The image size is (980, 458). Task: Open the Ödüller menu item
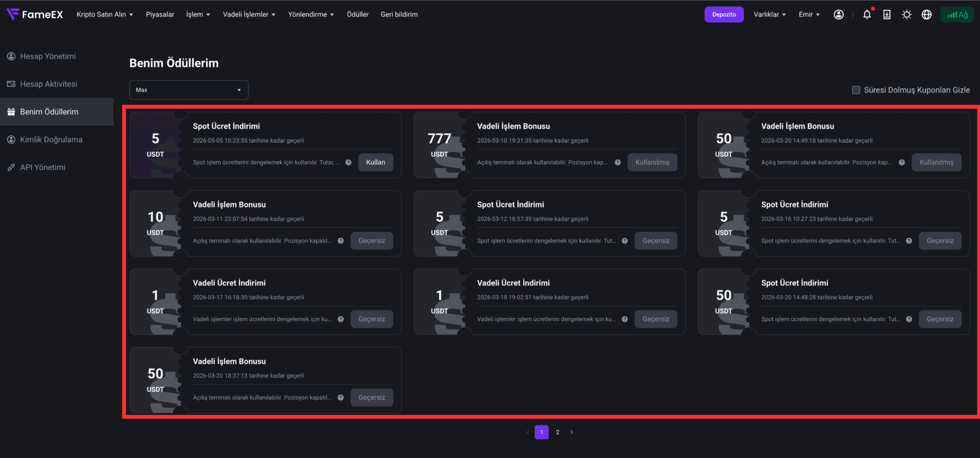[357, 14]
